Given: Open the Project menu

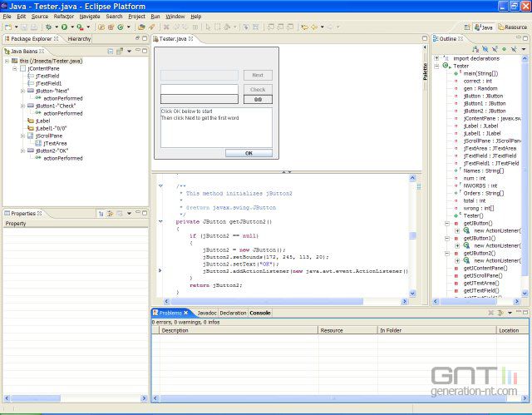Looking at the screenshot, I should 136,17.
